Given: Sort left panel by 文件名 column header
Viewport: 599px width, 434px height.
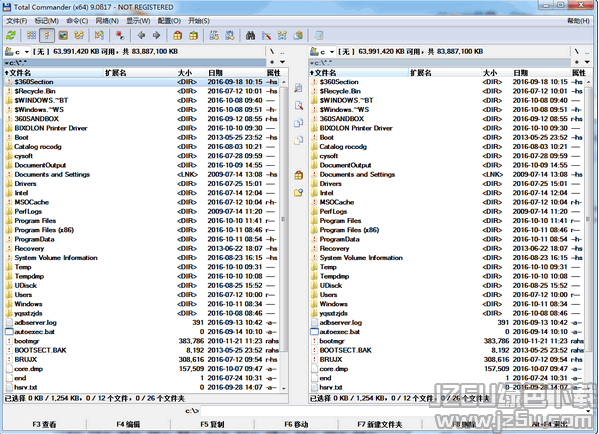Looking at the screenshot, I should [53, 73].
